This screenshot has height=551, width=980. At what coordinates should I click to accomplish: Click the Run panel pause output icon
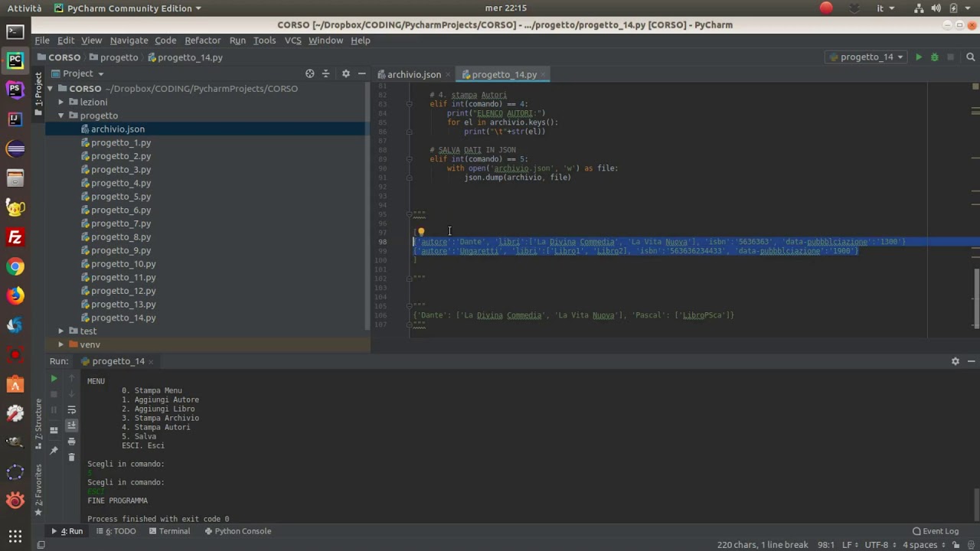click(x=54, y=409)
